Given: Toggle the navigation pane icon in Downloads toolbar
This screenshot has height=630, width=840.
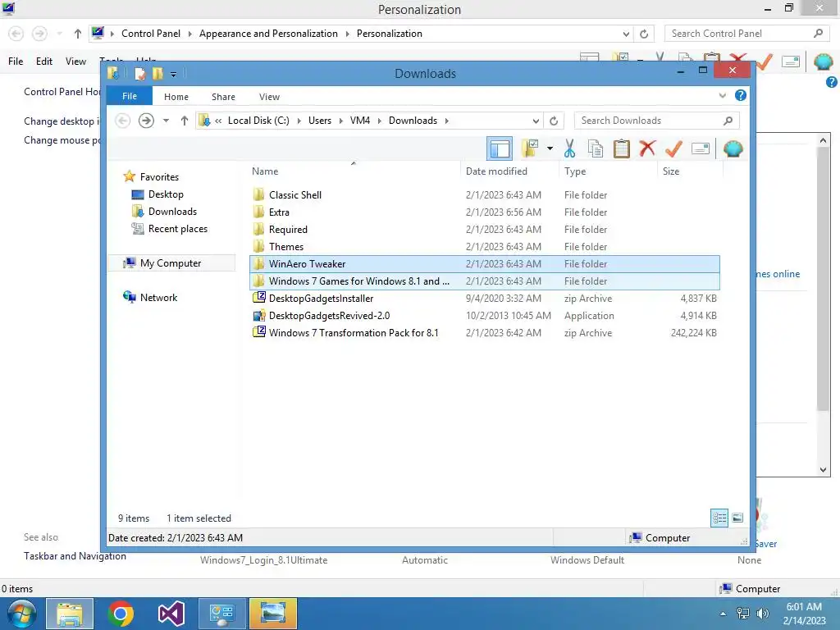Looking at the screenshot, I should pyautogui.click(x=500, y=148).
